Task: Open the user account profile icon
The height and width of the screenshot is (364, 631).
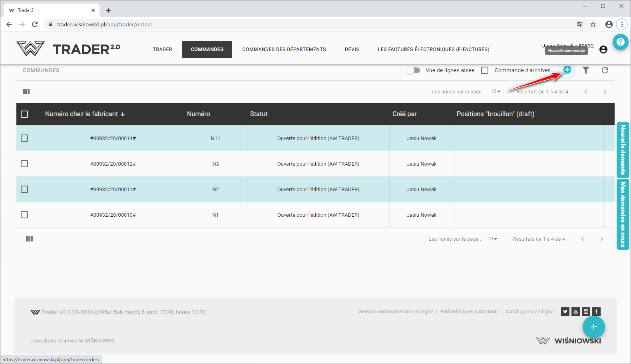Action: (x=603, y=49)
